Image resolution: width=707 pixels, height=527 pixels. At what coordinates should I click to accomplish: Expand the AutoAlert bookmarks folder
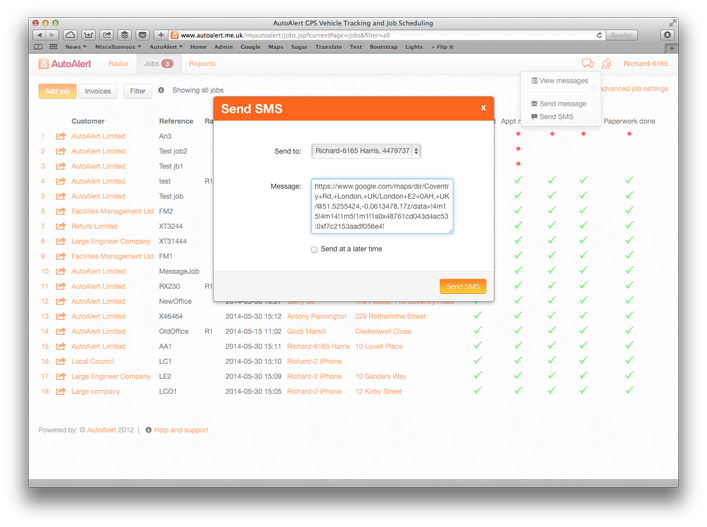click(x=166, y=47)
